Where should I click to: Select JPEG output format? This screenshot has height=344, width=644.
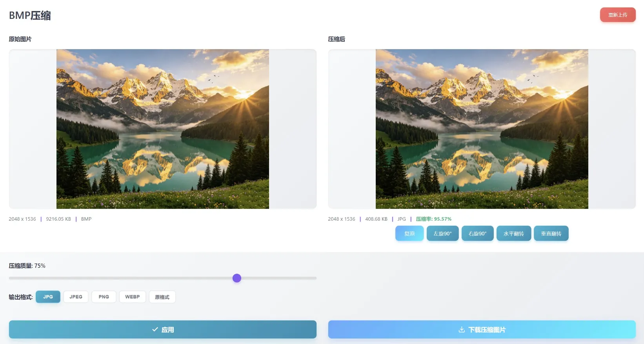76,297
